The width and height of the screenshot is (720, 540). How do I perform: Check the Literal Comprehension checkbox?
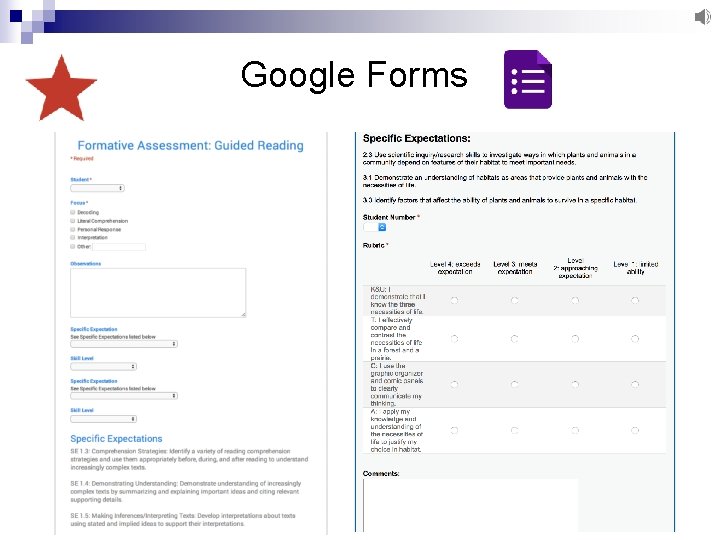pos(73,221)
